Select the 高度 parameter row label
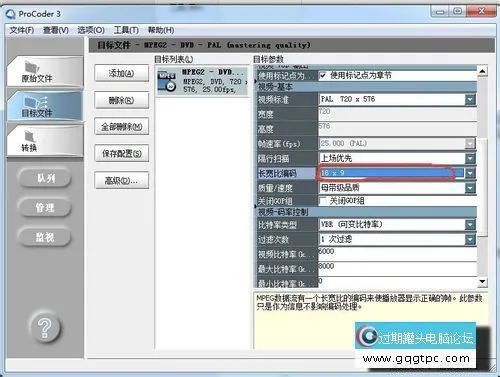The height and width of the screenshot is (377, 500). tap(287, 129)
